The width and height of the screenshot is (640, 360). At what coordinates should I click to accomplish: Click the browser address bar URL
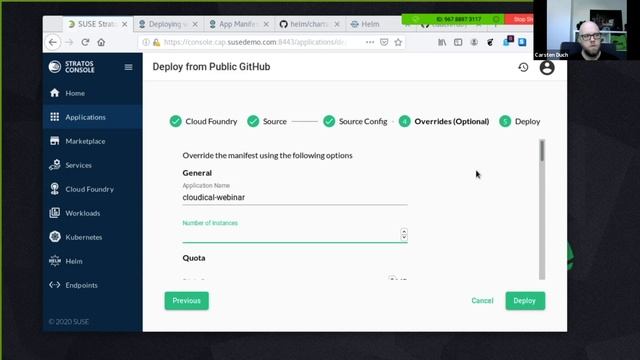click(255, 42)
